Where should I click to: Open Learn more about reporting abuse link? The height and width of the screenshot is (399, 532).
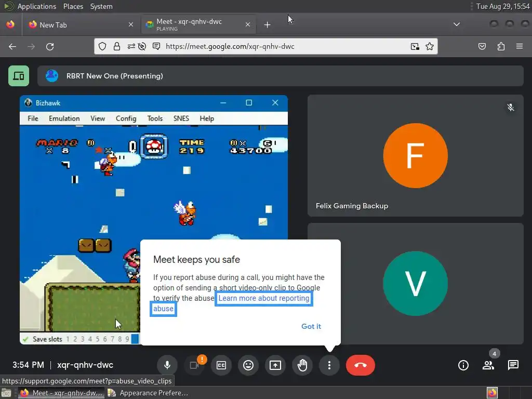click(263, 298)
